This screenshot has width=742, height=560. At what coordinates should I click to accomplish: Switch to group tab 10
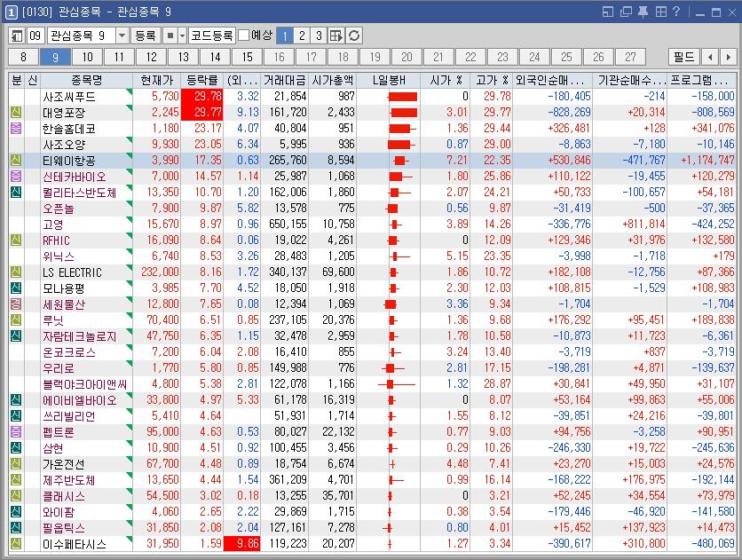[x=88, y=57]
